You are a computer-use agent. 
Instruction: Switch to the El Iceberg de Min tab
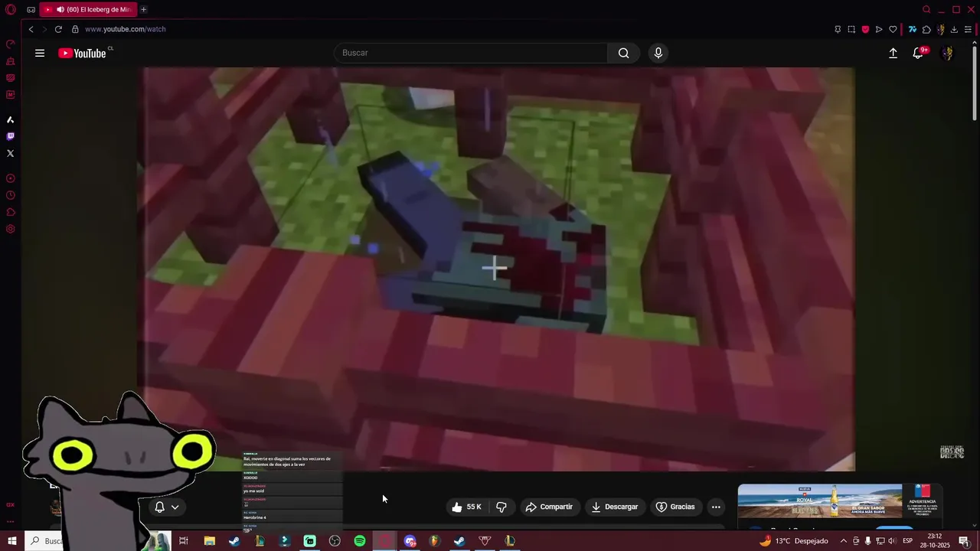click(87, 10)
